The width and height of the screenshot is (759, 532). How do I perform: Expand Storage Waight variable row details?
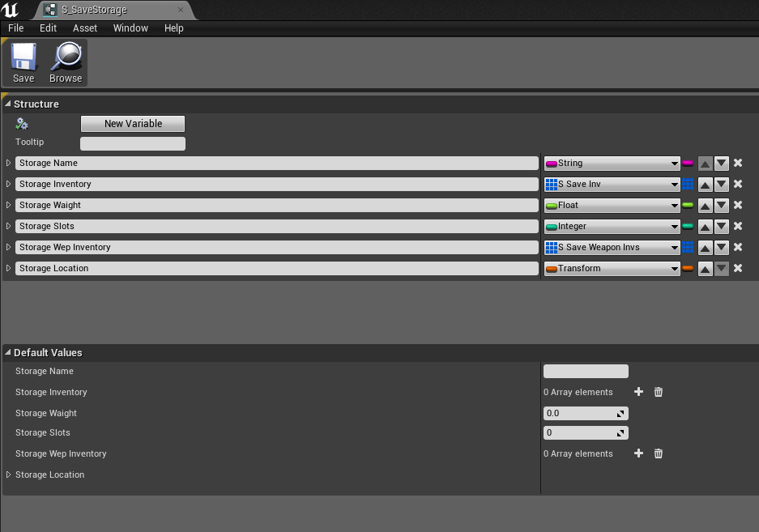click(8, 205)
